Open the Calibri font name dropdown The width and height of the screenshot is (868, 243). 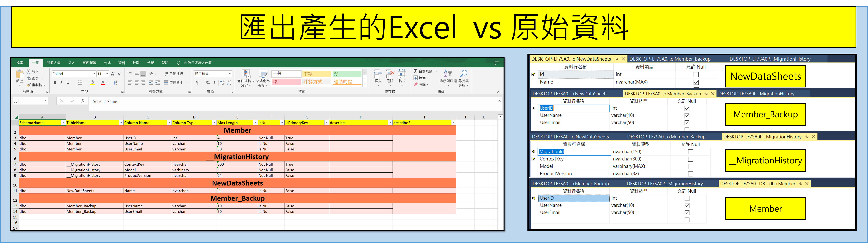pos(94,74)
